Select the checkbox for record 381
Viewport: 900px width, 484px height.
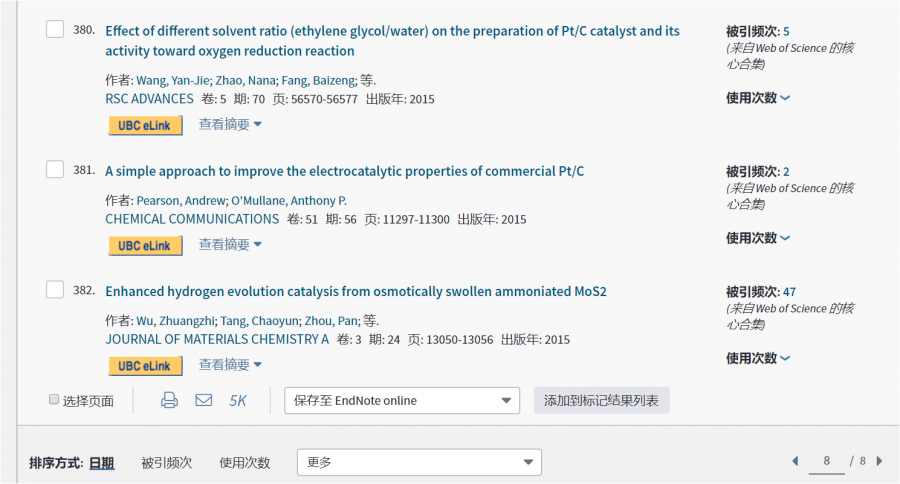pyautogui.click(x=55, y=169)
